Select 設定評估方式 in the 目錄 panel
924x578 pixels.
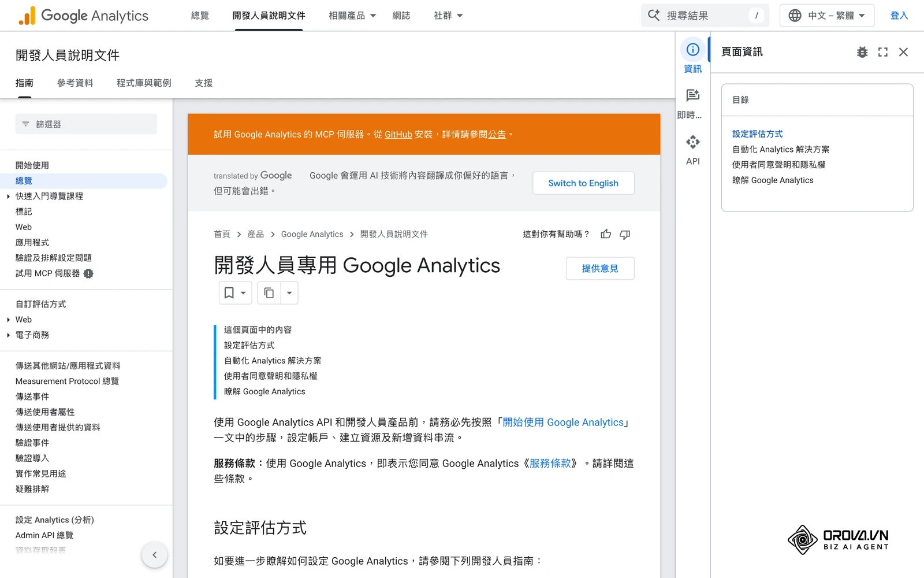[x=758, y=134]
